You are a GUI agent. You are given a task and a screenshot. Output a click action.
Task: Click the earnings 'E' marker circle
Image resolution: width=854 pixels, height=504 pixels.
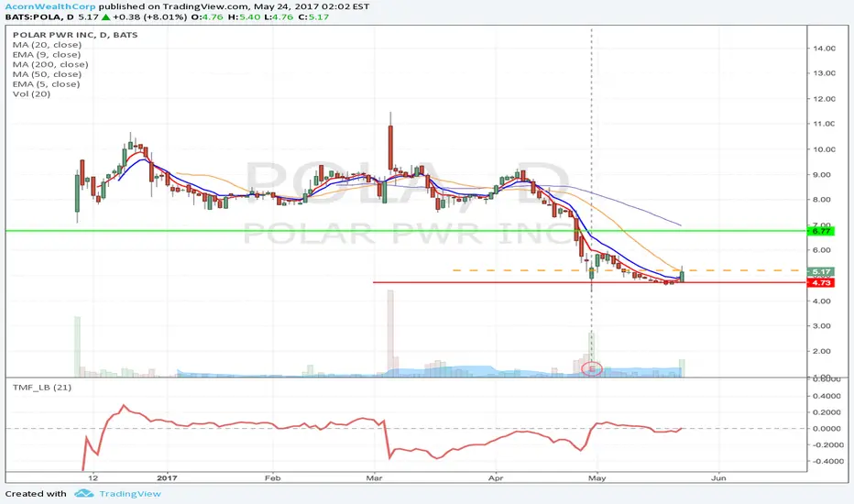pos(592,369)
